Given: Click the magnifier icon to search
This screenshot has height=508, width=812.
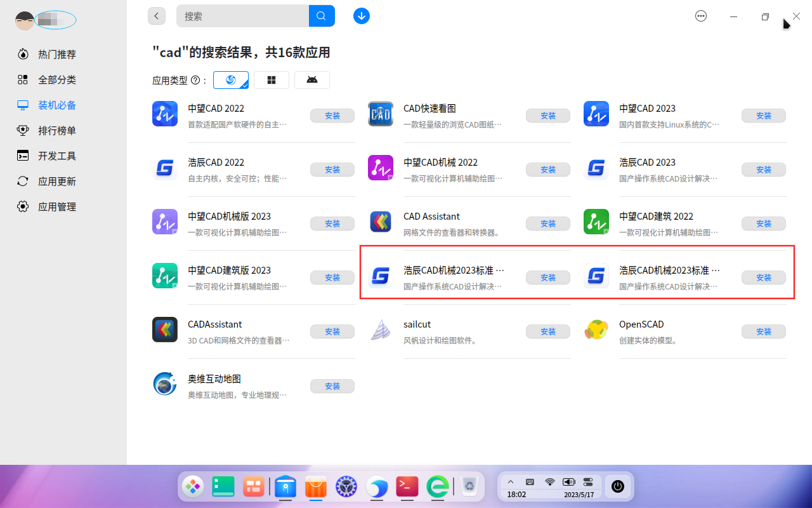Looking at the screenshot, I should (x=321, y=15).
